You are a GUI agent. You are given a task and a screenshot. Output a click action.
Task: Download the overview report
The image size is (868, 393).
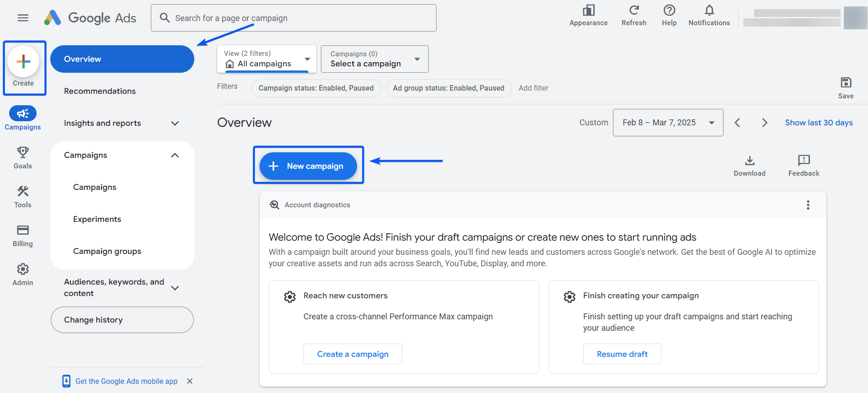750,166
